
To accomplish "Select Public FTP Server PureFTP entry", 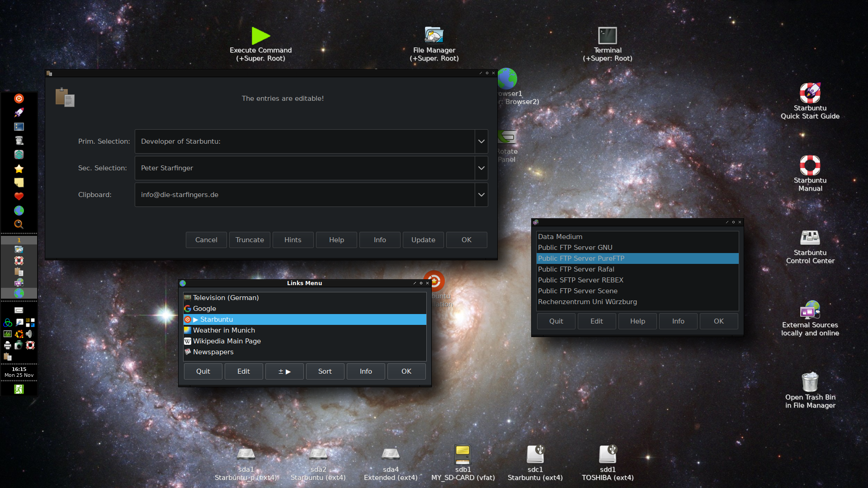I will pos(637,258).
